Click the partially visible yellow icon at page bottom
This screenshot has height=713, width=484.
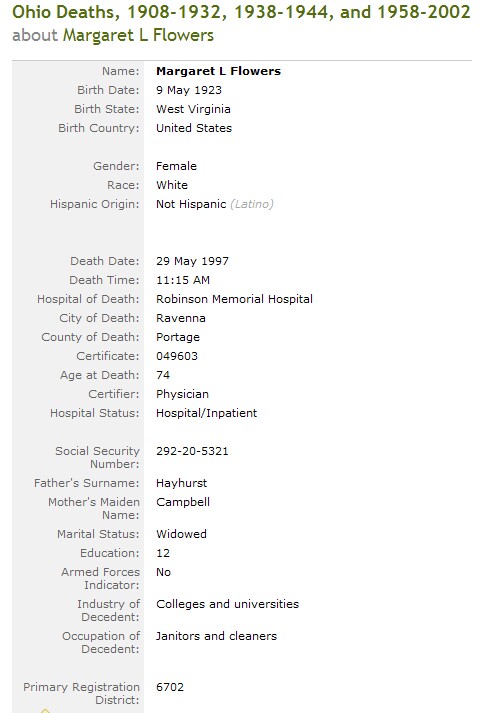[x=45, y=710]
